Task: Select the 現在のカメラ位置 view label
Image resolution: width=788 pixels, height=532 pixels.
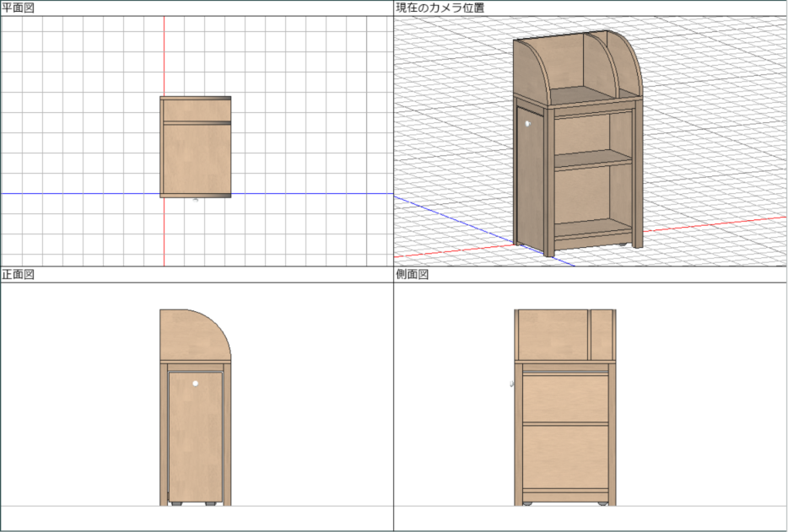Action: pos(440,8)
